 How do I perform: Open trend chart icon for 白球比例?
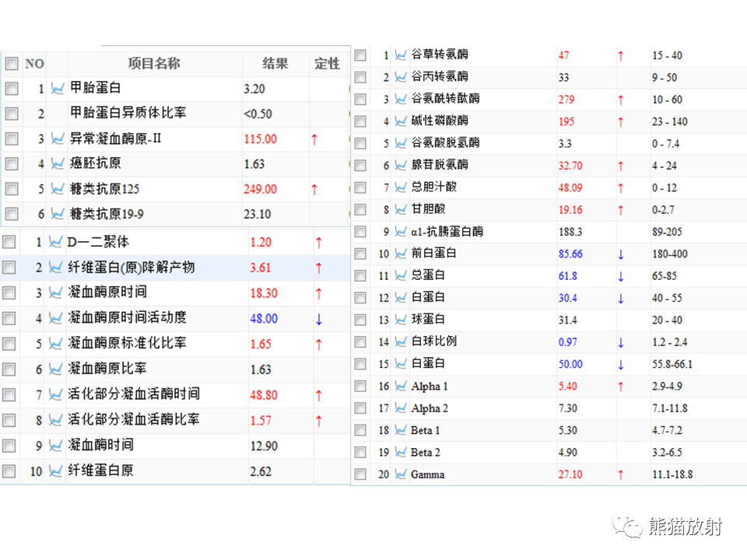(401, 342)
